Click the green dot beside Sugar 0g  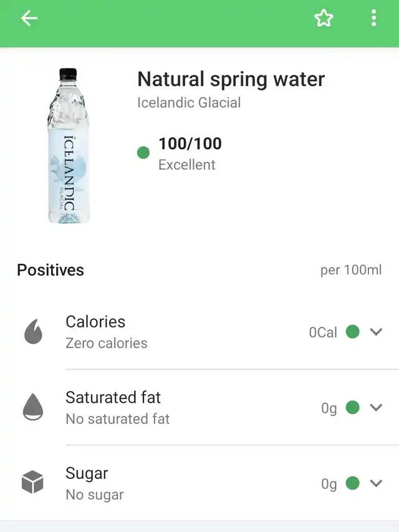pyautogui.click(x=352, y=483)
